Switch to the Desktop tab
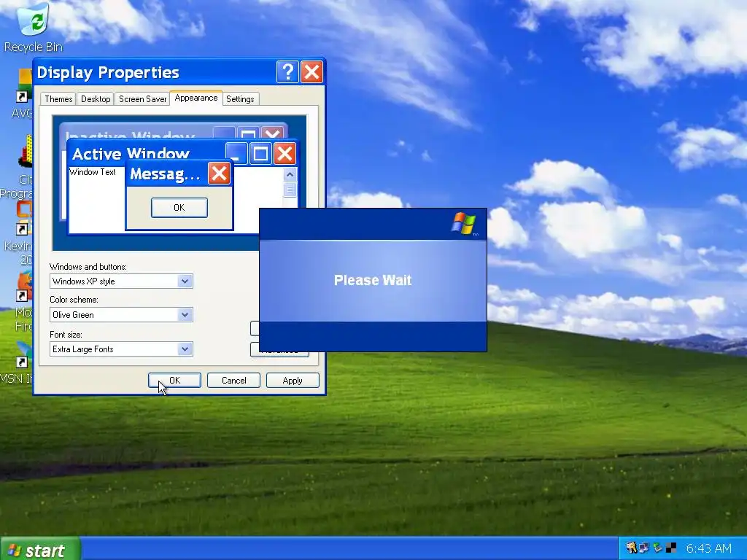Image resolution: width=747 pixels, height=560 pixels. pyautogui.click(x=96, y=98)
